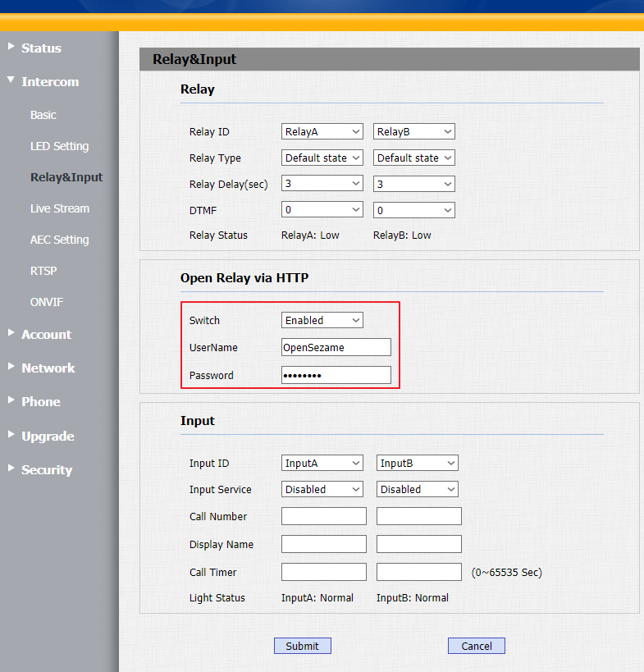Image resolution: width=644 pixels, height=672 pixels.
Task: Open the second Relay Type dropdown
Action: 414,158
